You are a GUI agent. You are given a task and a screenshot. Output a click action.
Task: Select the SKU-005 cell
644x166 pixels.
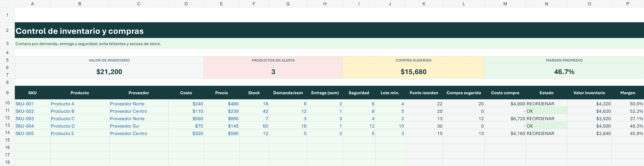tap(33, 133)
